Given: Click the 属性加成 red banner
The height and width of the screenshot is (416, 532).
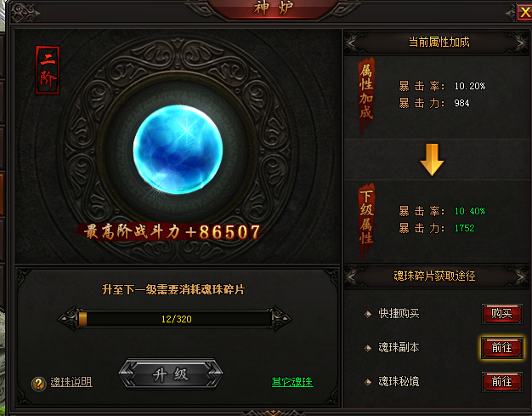Looking at the screenshot, I should click(366, 94).
